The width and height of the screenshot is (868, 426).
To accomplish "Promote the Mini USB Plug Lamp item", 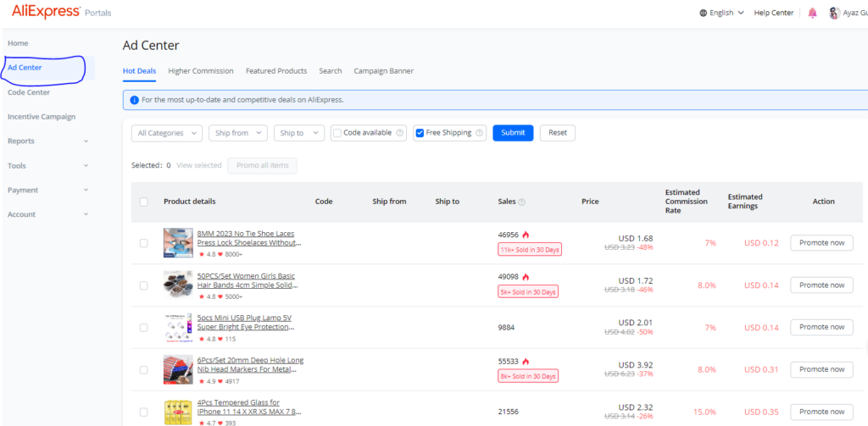I will click(x=821, y=327).
